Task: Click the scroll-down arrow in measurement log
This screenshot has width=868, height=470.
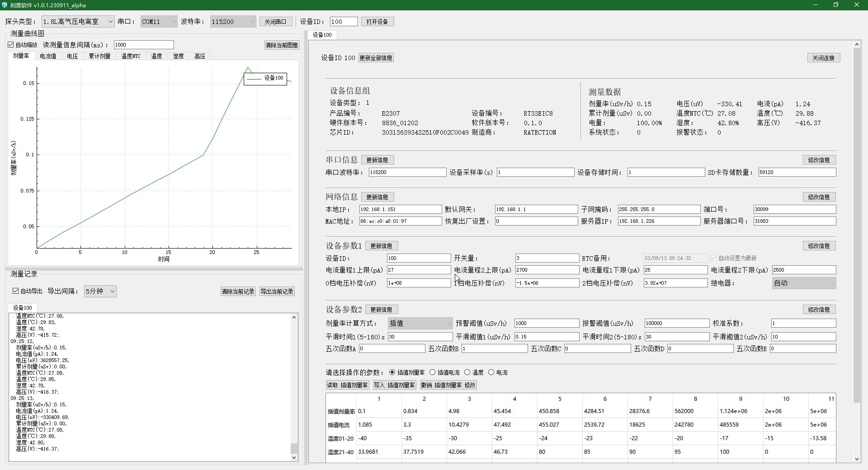Action: click(294, 457)
